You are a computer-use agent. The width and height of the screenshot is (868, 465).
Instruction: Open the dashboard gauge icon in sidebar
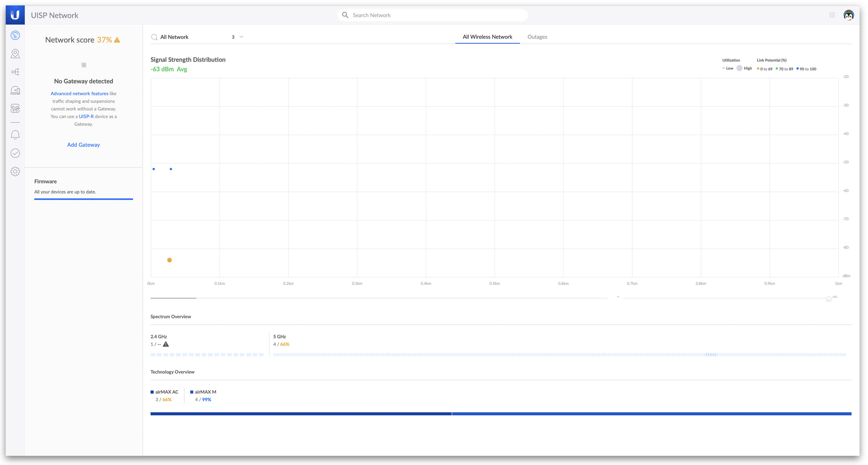15,36
